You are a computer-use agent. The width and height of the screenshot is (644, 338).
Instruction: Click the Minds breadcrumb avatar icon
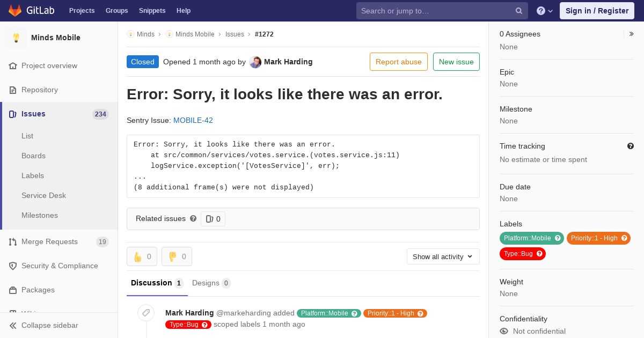coord(130,34)
